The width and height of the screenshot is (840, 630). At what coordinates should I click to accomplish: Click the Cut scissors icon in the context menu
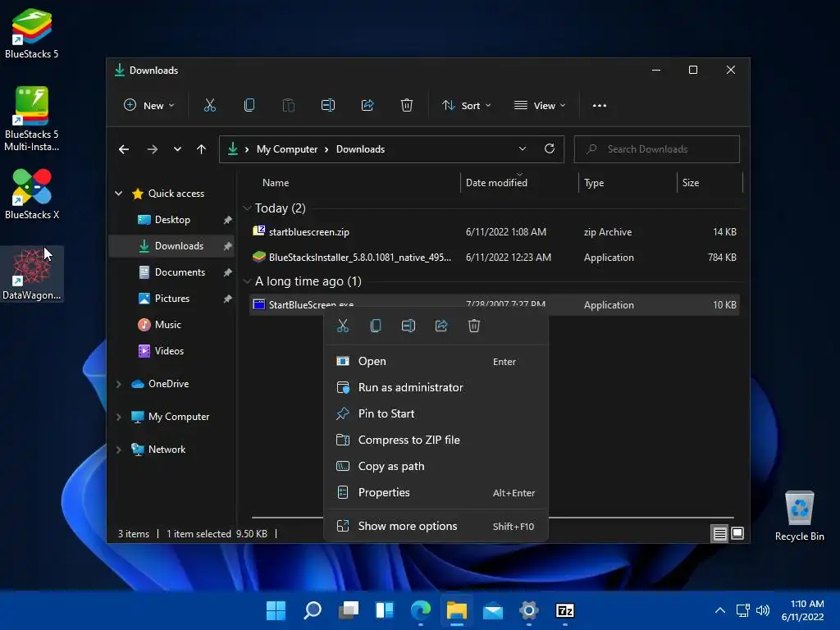pyautogui.click(x=343, y=326)
